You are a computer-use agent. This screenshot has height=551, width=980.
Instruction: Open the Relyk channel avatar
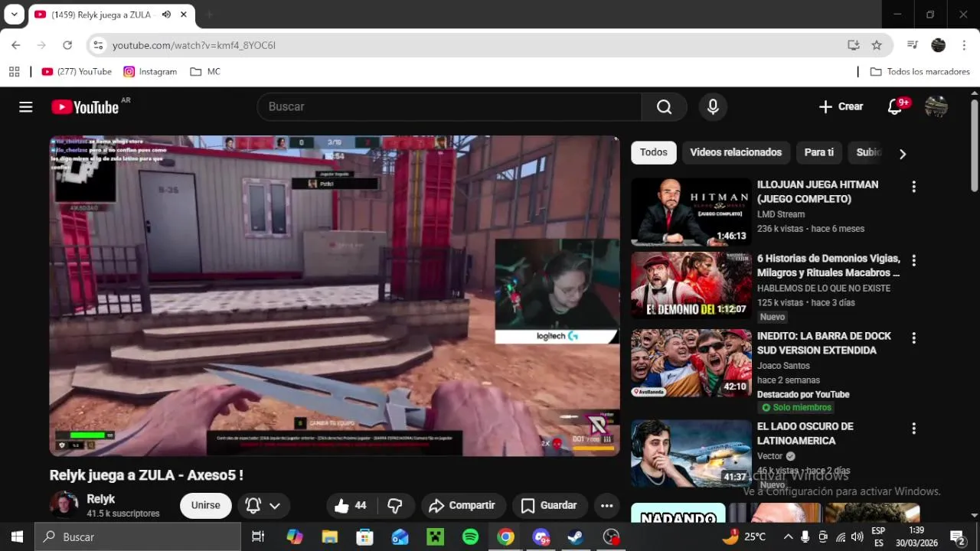pos(64,505)
